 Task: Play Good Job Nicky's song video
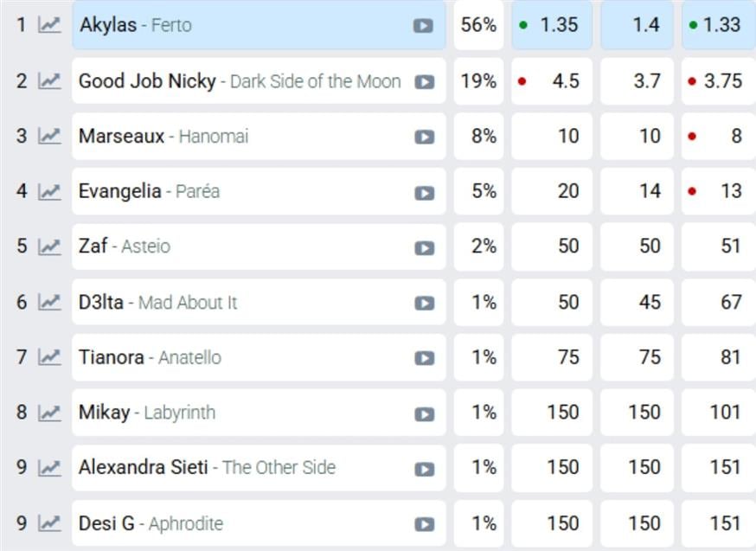pos(424,82)
